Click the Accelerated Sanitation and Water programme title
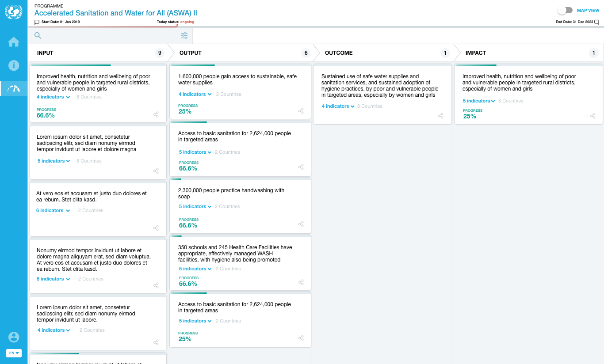This screenshot has width=604, height=364. [x=116, y=13]
